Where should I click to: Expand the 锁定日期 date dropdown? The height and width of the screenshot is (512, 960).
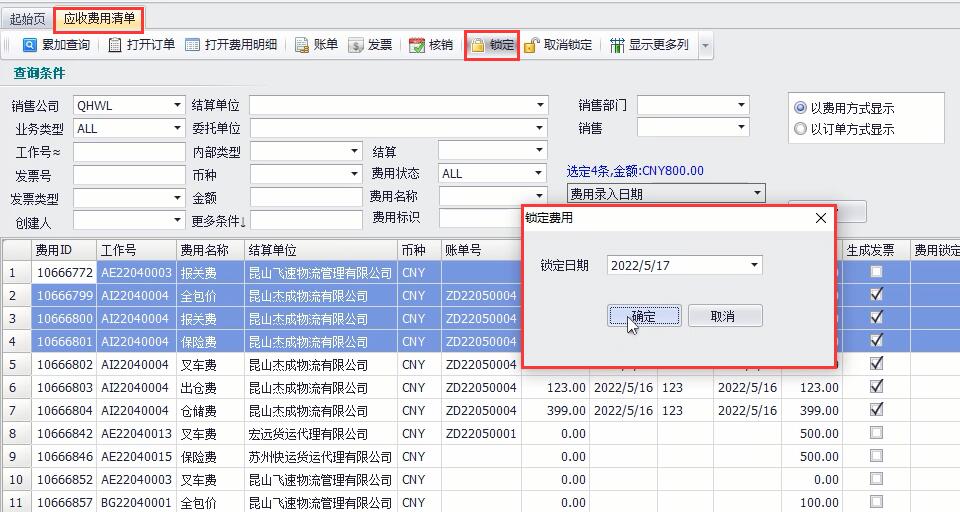pyautogui.click(x=754, y=265)
